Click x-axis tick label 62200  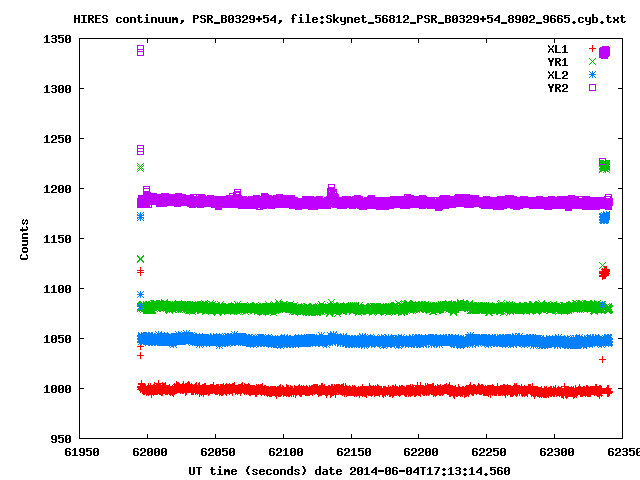tap(421, 452)
